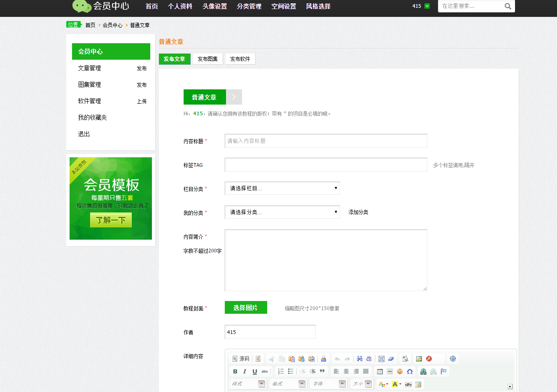Insert Flash via the red Flash icon
The width and height of the screenshot is (557, 392).
coord(429,359)
